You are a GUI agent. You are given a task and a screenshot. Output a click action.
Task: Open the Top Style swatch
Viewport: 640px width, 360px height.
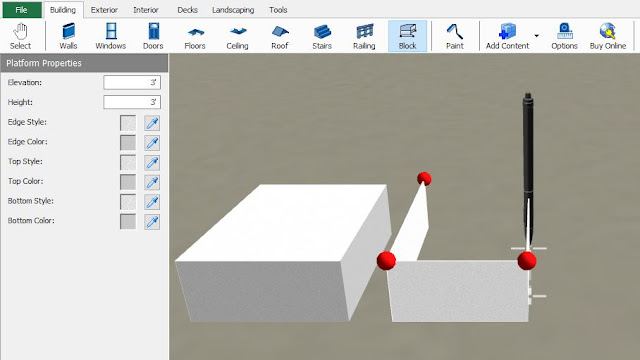tap(128, 162)
